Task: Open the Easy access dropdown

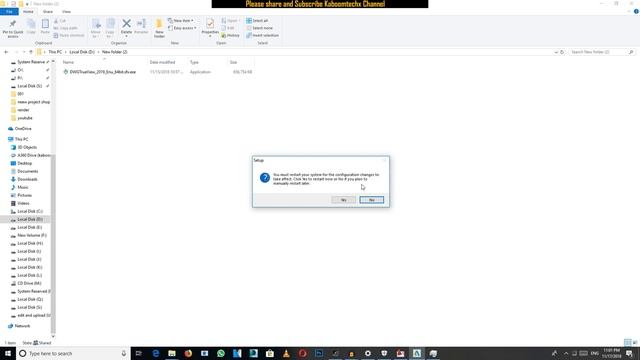Action: (182, 28)
